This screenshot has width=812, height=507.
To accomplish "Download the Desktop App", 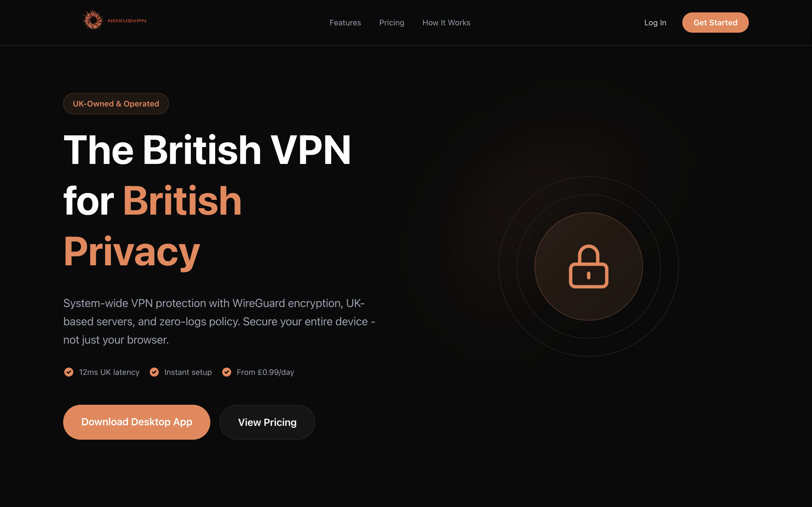I will [136, 422].
